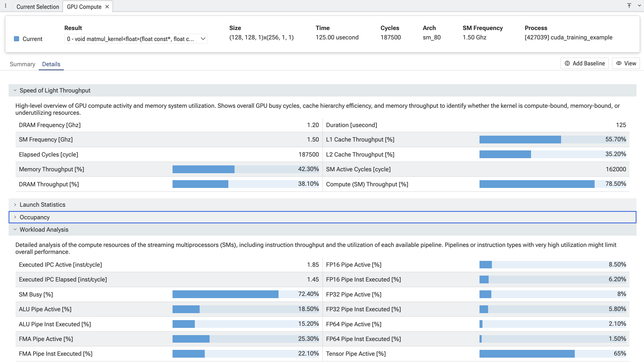This screenshot has height=363, width=644.
Task: Select the Elapsed Cycles value 187500
Action: tap(309, 154)
